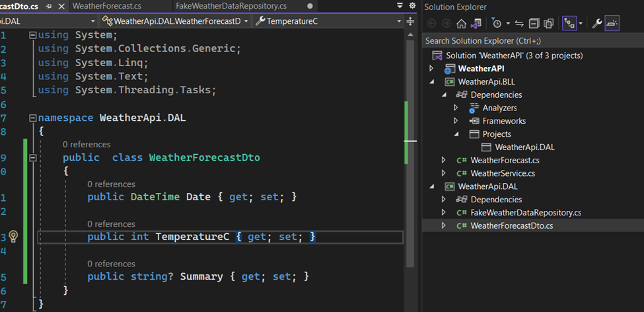Click the Back arrow in Solution Explorer
Image resolution: width=644 pixels, height=312 pixels.
click(x=432, y=23)
